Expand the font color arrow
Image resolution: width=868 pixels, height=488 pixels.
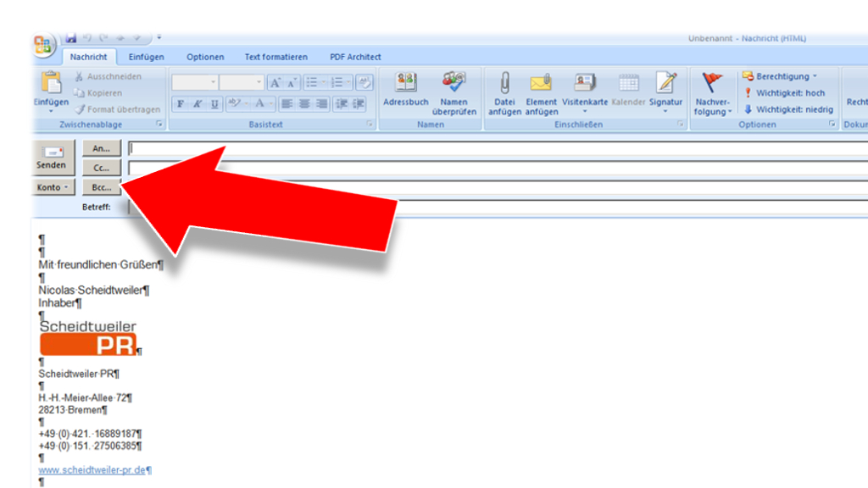tap(271, 103)
